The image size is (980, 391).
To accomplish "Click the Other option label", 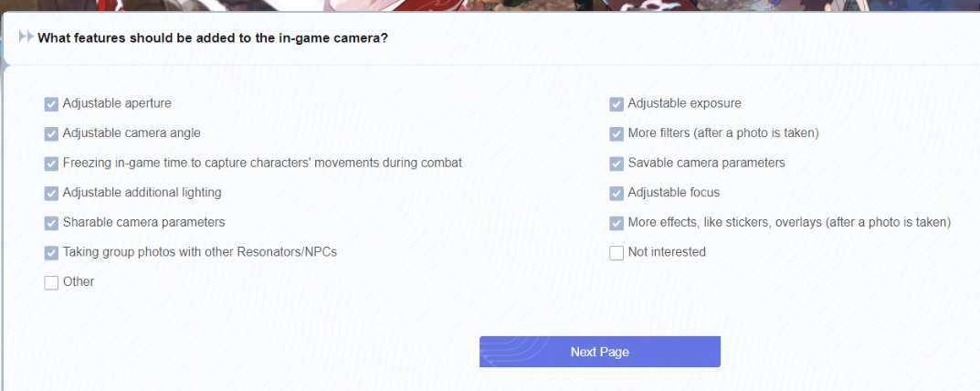I will 79,281.
